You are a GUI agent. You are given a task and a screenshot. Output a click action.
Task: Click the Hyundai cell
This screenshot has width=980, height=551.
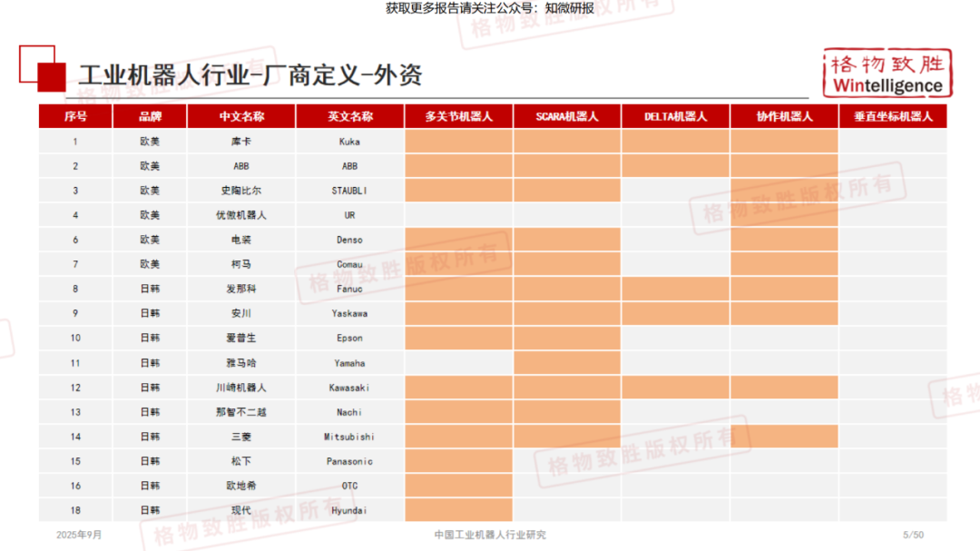[350, 510]
